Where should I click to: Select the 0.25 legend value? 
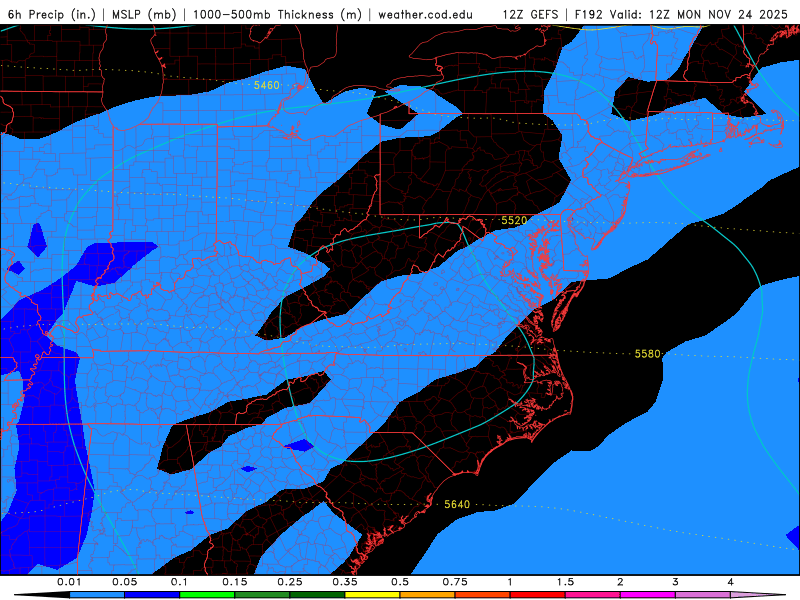click(290, 582)
